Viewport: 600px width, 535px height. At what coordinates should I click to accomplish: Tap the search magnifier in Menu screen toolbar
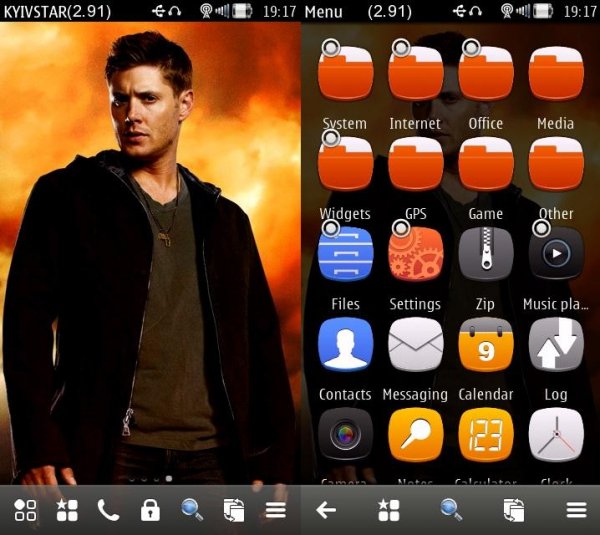click(x=452, y=510)
